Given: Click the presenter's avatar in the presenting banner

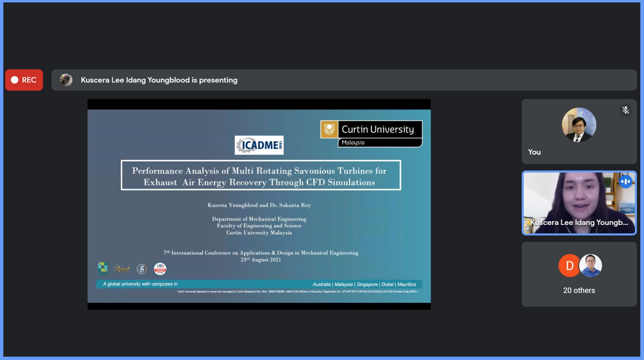Looking at the screenshot, I should coord(66,80).
